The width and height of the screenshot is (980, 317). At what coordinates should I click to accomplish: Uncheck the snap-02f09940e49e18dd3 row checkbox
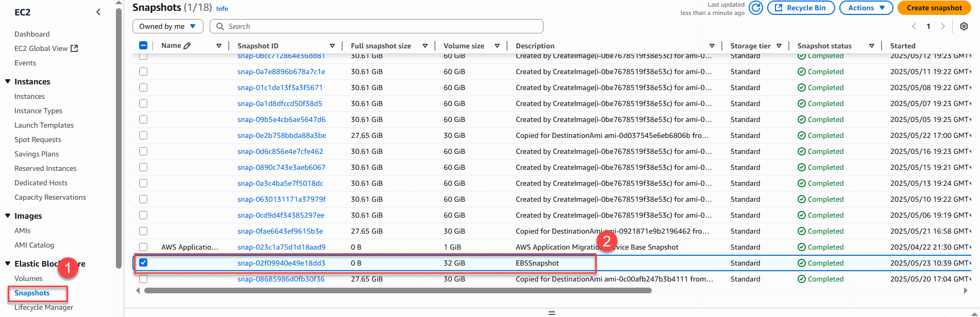tap(143, 263)
